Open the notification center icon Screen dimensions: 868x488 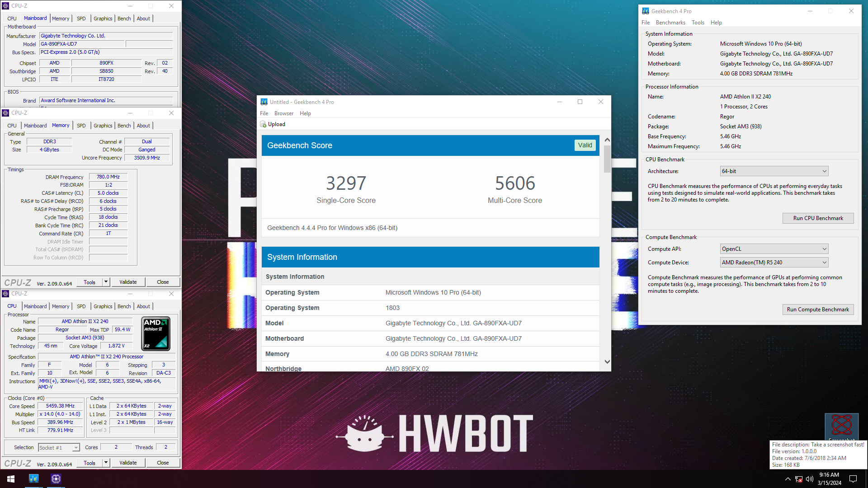click(853, 479)
